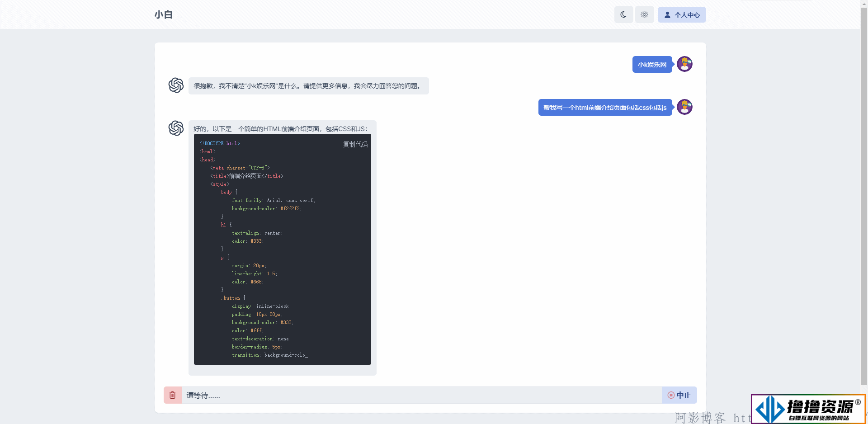Click the display inline-block code line

(x=261, y=306)
